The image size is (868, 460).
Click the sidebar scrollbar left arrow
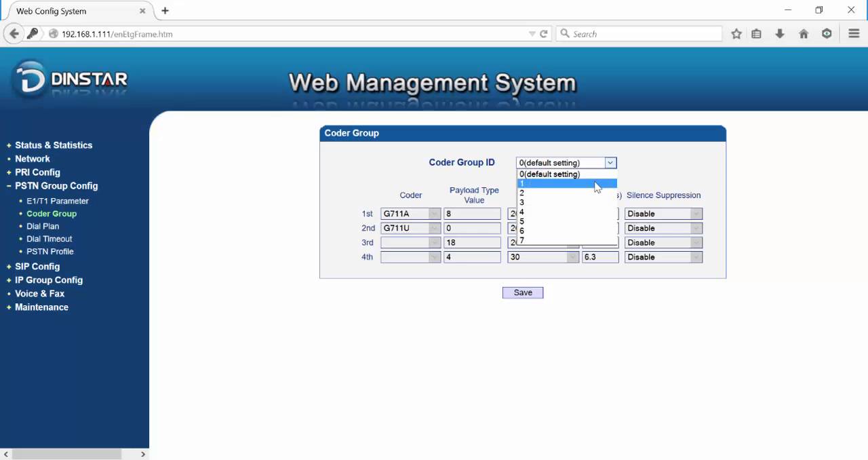coord(5,454)
